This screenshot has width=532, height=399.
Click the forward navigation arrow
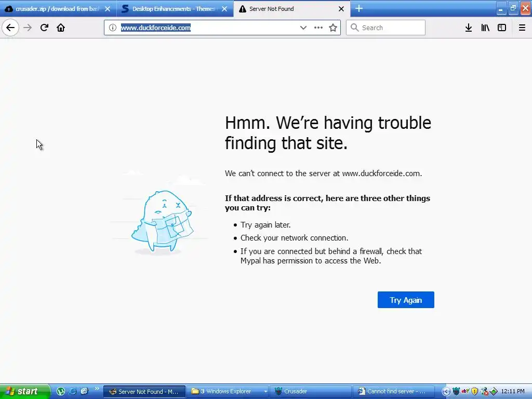point(28,28)
